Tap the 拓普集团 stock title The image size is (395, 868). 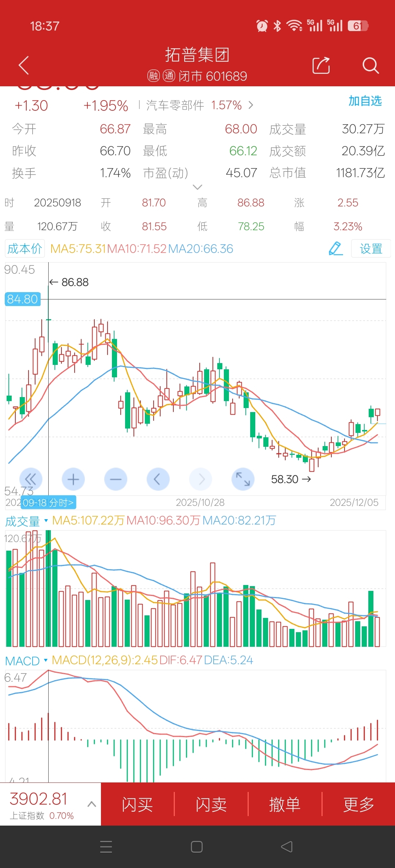pyautogui.click(x=197, y=55)
